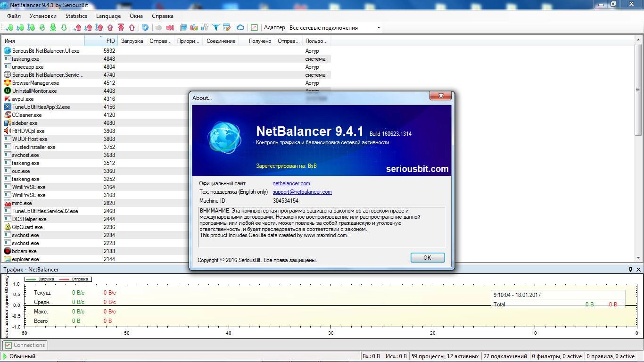
Task: Open the Окна menu
Action: pyautogui.click(x=136, y=16)
